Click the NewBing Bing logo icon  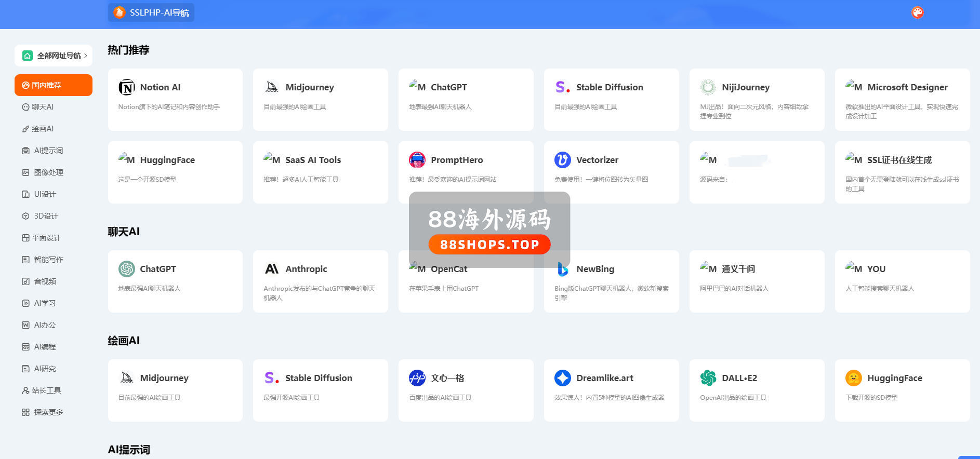click(x=563, y=269)
